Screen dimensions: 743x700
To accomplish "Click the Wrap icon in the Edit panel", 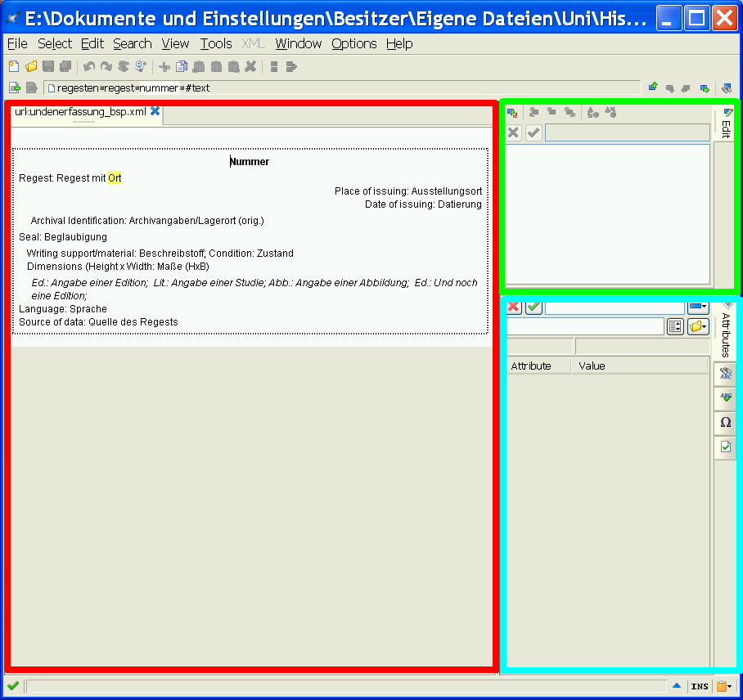I will (610, 112).
